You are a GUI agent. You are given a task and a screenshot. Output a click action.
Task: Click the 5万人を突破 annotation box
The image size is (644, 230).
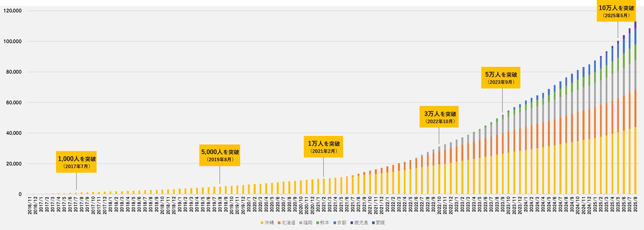click(x=501, y=78)
